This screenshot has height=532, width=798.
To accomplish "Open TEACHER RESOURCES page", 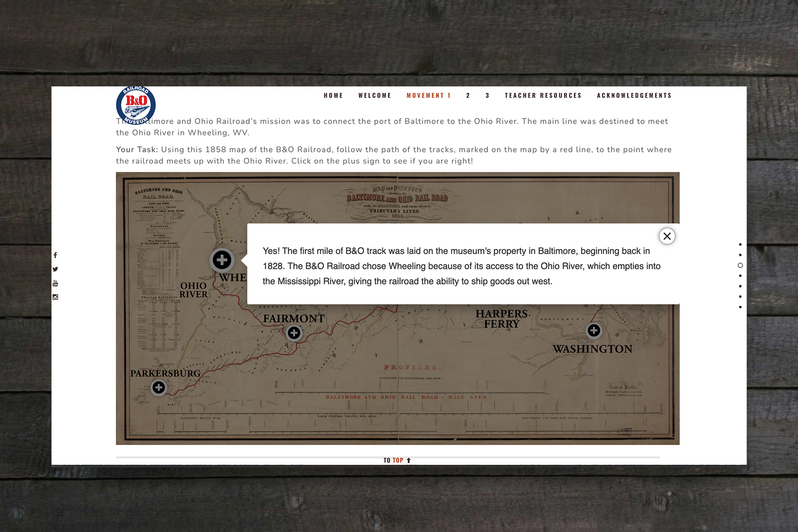I will click(x=543, y=95).
